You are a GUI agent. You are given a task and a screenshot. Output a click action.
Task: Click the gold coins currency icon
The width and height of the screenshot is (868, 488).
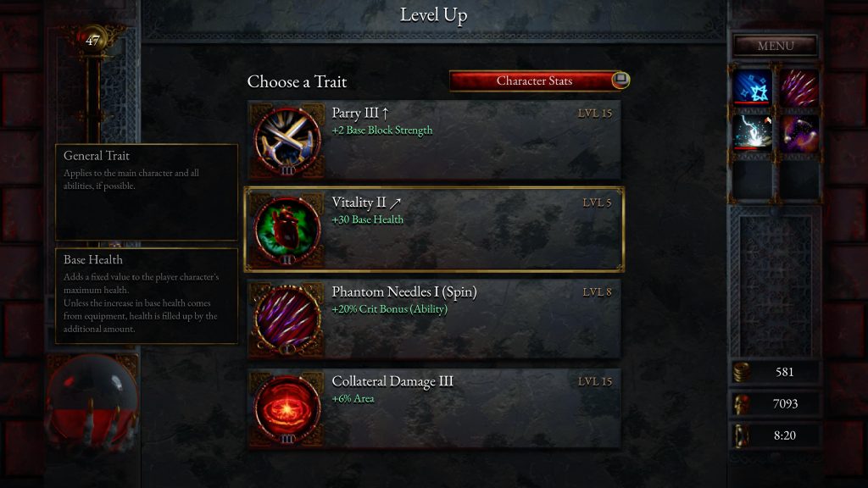(742, 372)
